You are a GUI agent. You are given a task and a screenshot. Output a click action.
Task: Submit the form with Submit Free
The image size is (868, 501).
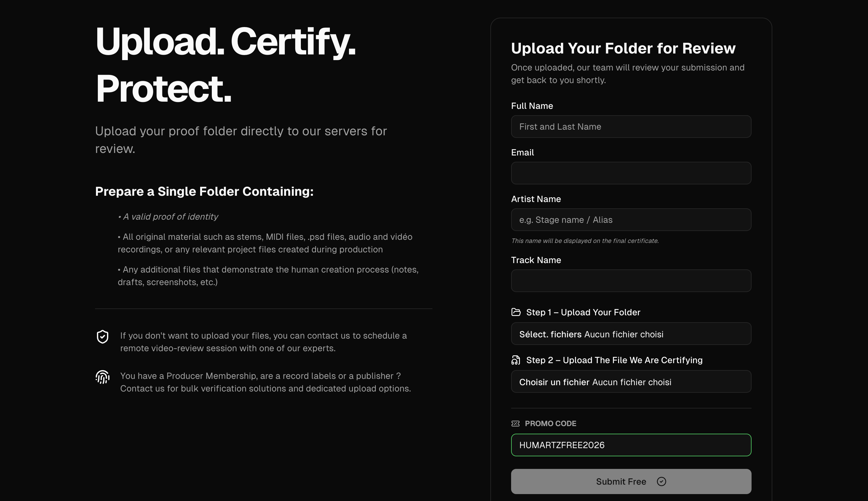pos(631,481)
